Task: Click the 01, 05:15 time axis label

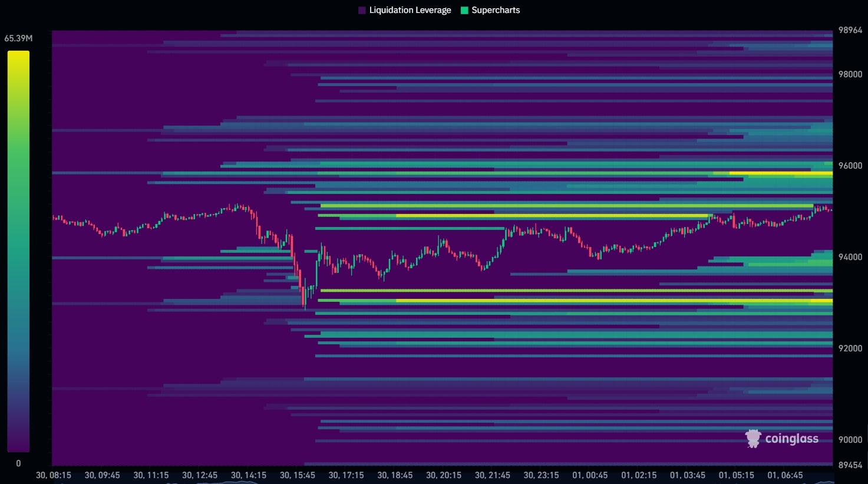Action: [x=737, y=475]
